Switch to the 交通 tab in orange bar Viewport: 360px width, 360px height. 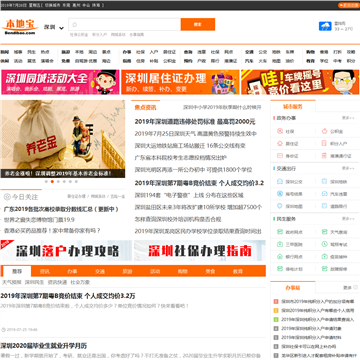pos(100,272)
